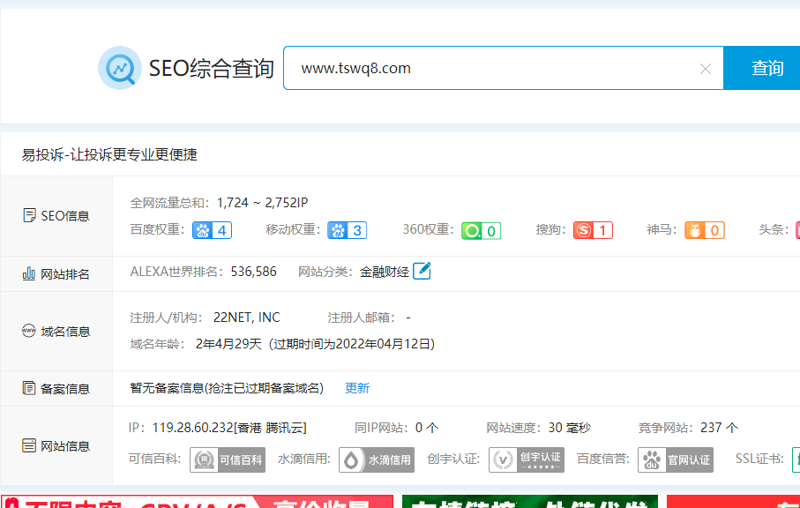Viewport: 800px width, 508px height.
Task: Click the red advertisement banner at bottom left
Action: tap(197, 501)
